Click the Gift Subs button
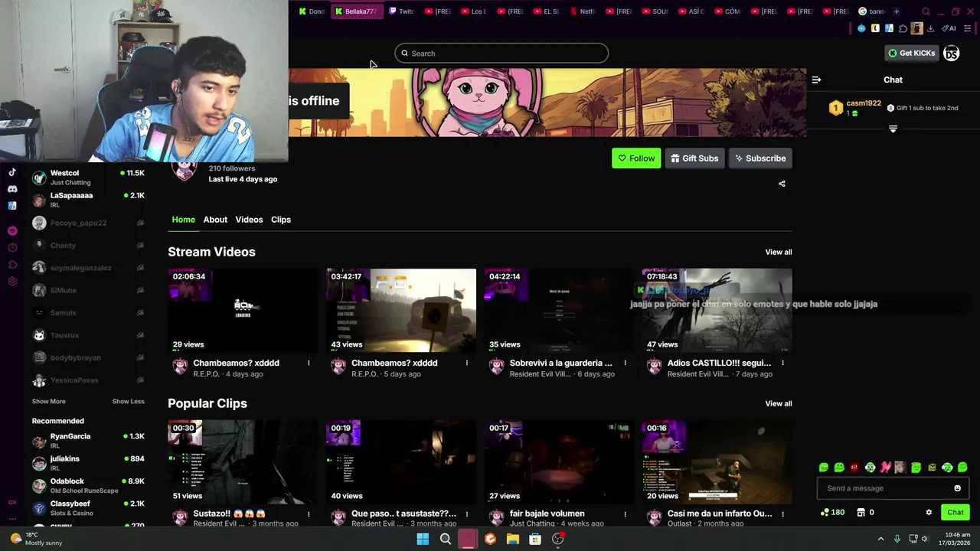The height and width of the screenshot is (551, 980). pyautogui.click(x=694, y=158)
